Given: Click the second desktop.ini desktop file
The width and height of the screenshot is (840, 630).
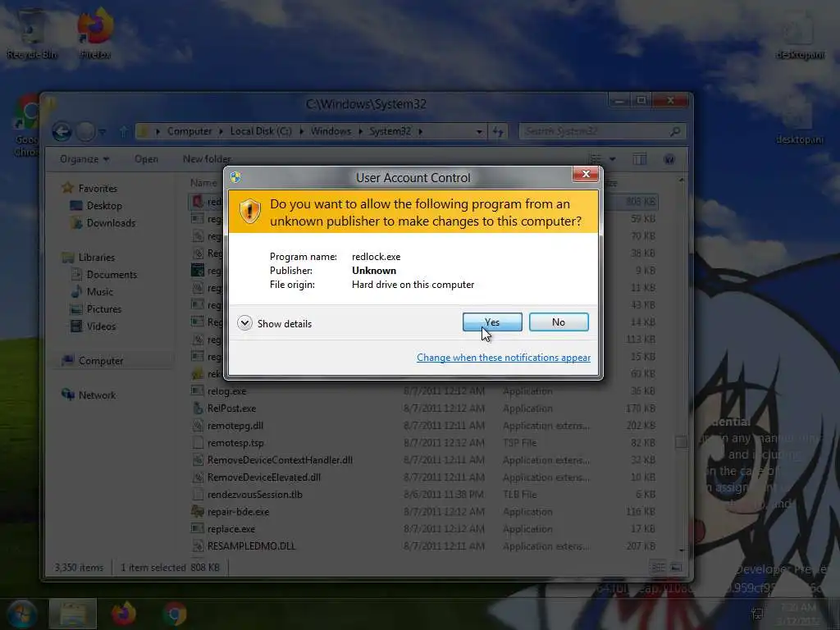Looking at the screenshot, I should coord(801,119).
